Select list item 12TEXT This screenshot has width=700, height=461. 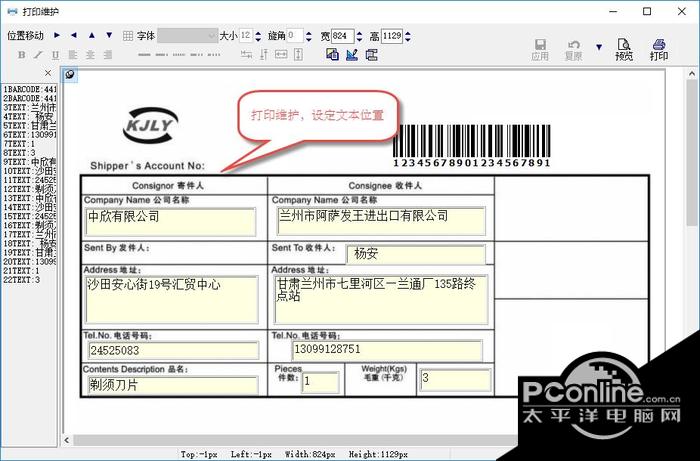click(x=29, y=189)
